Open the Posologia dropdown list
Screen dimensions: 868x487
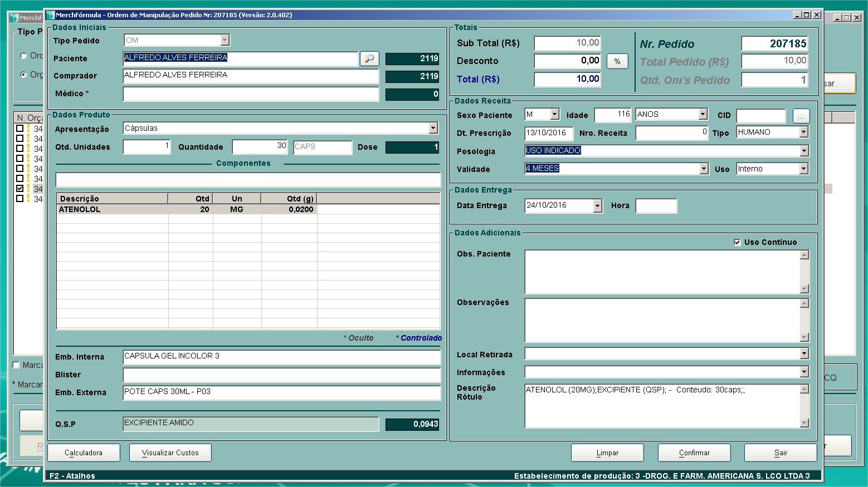coord(803,151)
